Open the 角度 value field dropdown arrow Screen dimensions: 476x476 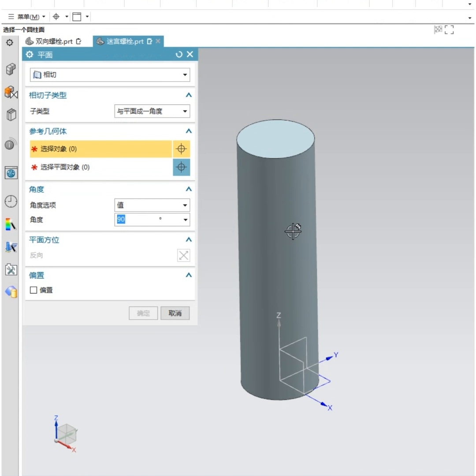click(185, 220)
